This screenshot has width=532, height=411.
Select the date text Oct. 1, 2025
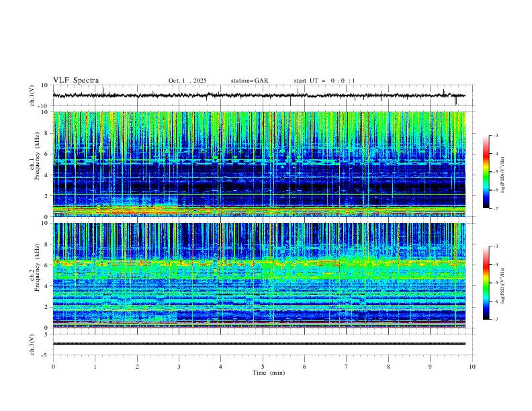(x=187, y=81)
